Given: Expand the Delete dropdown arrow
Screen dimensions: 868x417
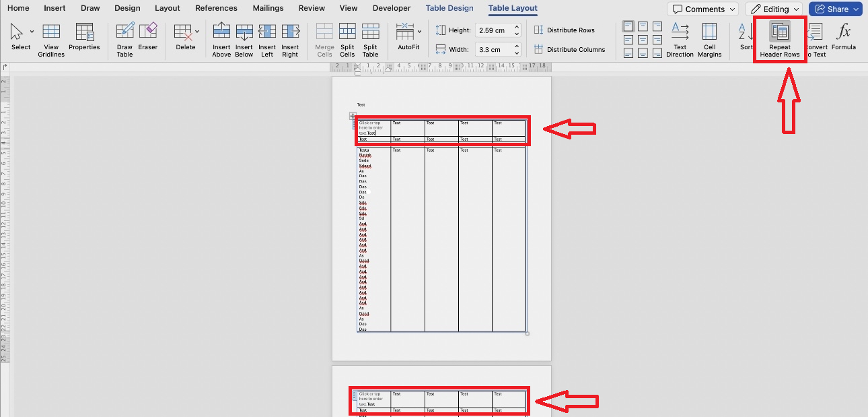Looking at the screenshot, I should click(x=197, y=32).
